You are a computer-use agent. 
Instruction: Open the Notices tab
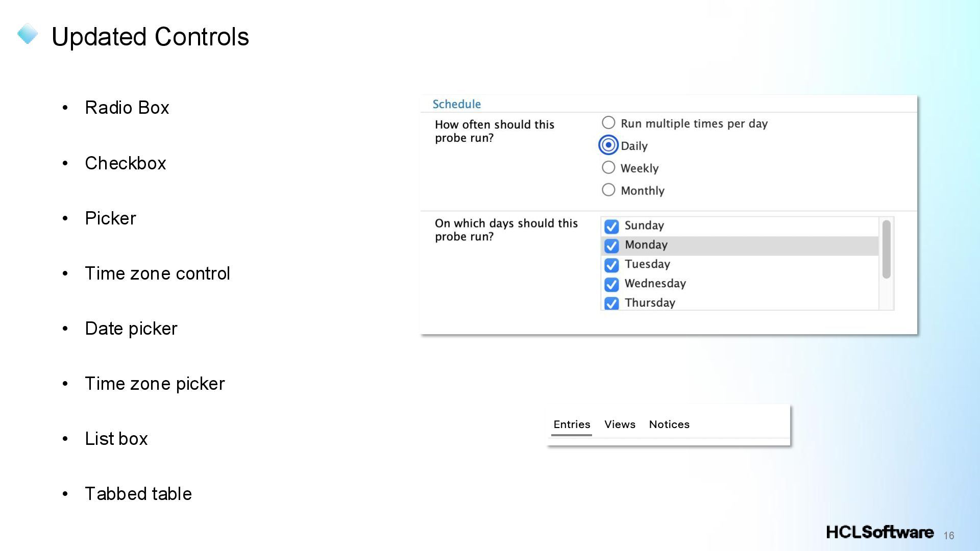669,424
